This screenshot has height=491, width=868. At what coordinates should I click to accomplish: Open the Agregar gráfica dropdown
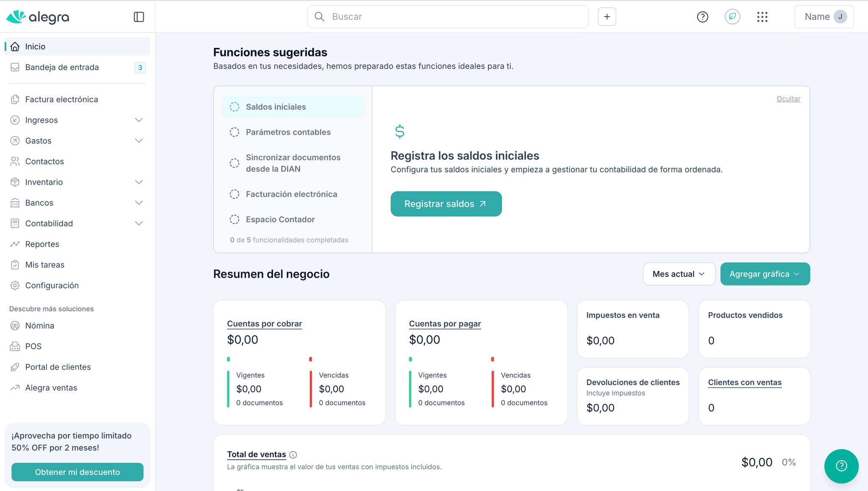click(x=765, y=274)
